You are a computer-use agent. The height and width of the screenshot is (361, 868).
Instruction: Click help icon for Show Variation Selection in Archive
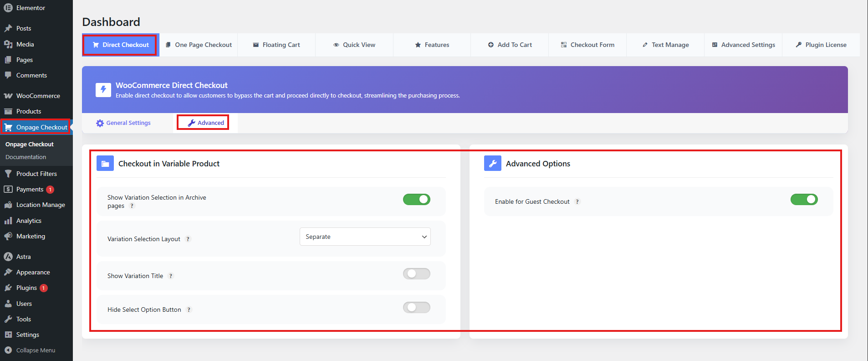[132, 206]
